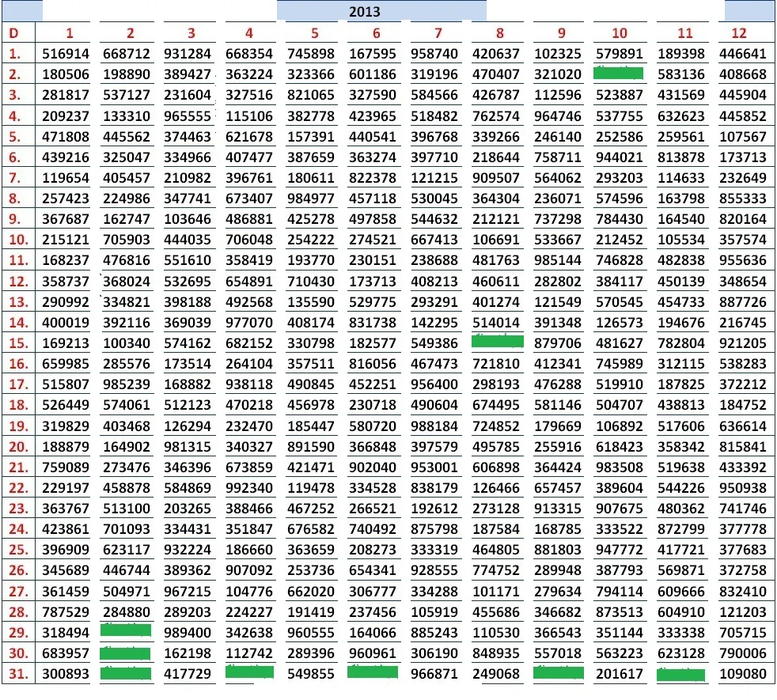Click the cell showing 710430
This screenshot has height=700, width=777.
click(311, 282)
